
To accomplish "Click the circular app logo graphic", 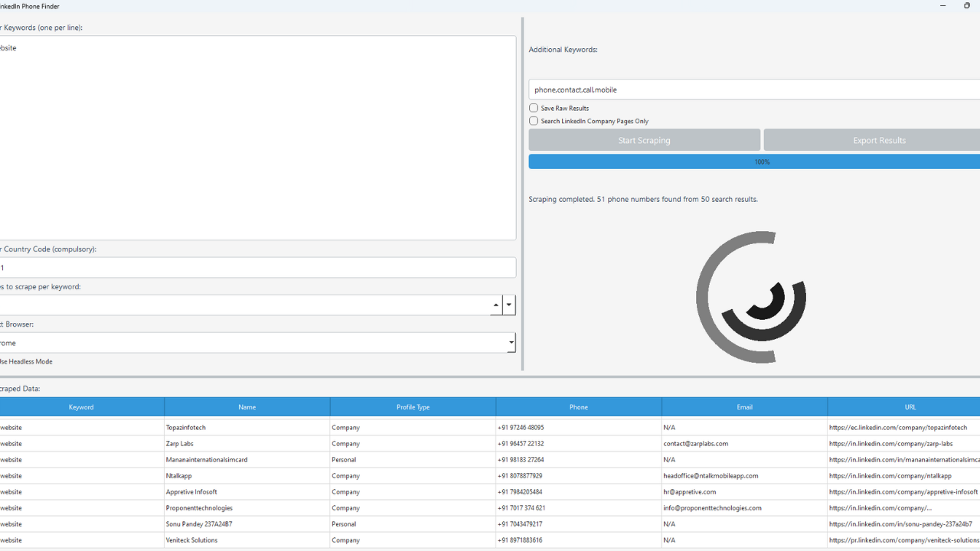I will point(752,297).
